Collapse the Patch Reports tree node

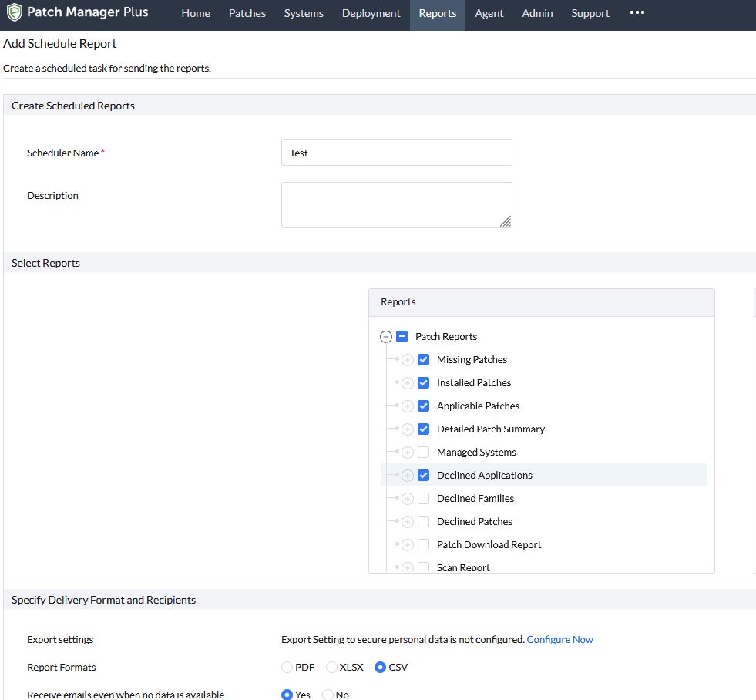[386, 337]
